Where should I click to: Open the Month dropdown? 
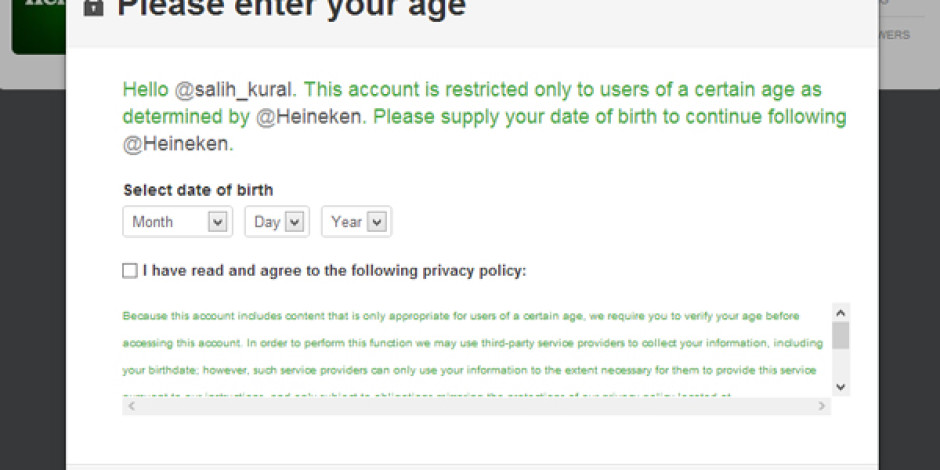click(x=177, y=222)
